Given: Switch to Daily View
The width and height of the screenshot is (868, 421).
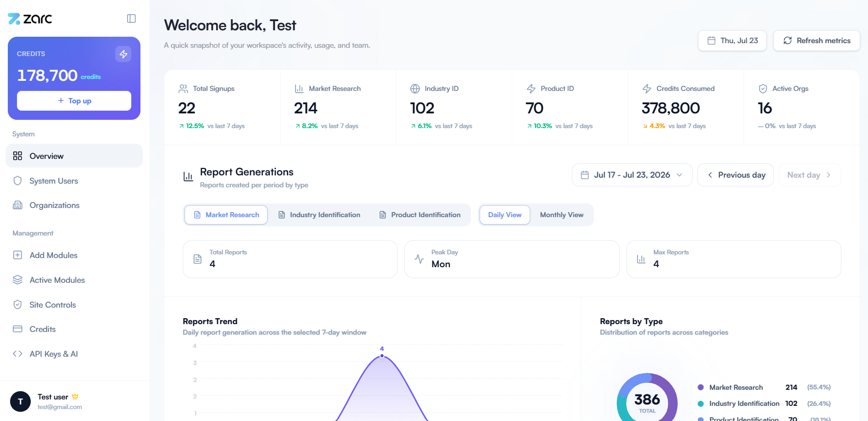Looking at the screenshot, I should tap(505, 215).
